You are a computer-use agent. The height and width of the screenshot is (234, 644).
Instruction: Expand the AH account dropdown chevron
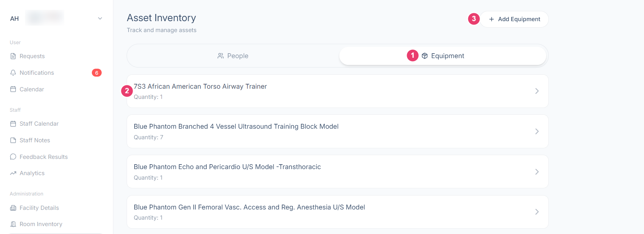pyautogui.click(x=100, y=18)
